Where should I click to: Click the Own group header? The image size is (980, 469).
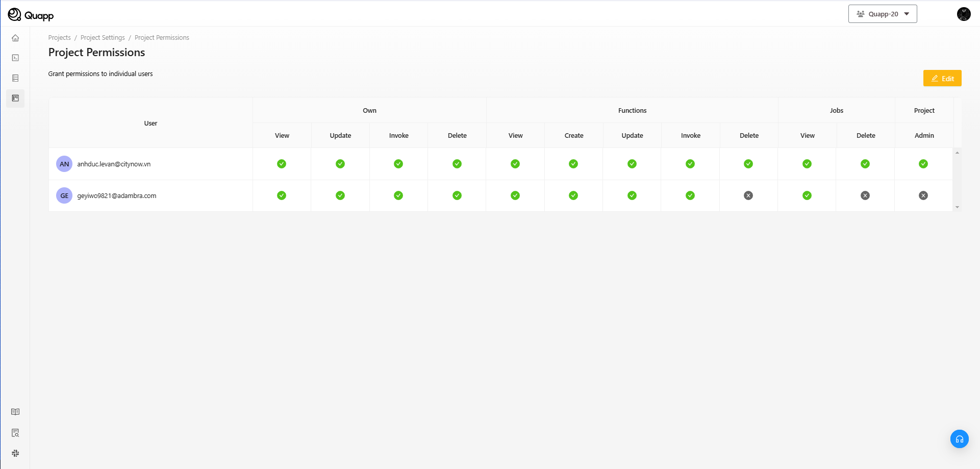pyautogui.click(x=369, y=110)
